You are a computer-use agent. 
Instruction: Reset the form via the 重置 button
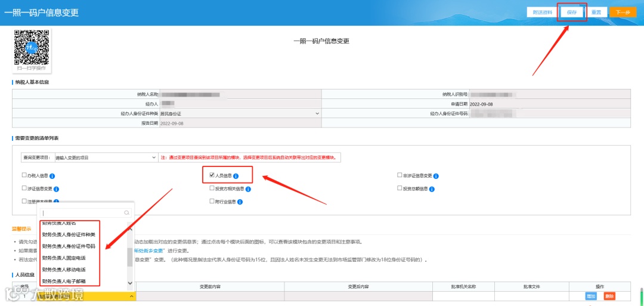click(x=596, y=13)
